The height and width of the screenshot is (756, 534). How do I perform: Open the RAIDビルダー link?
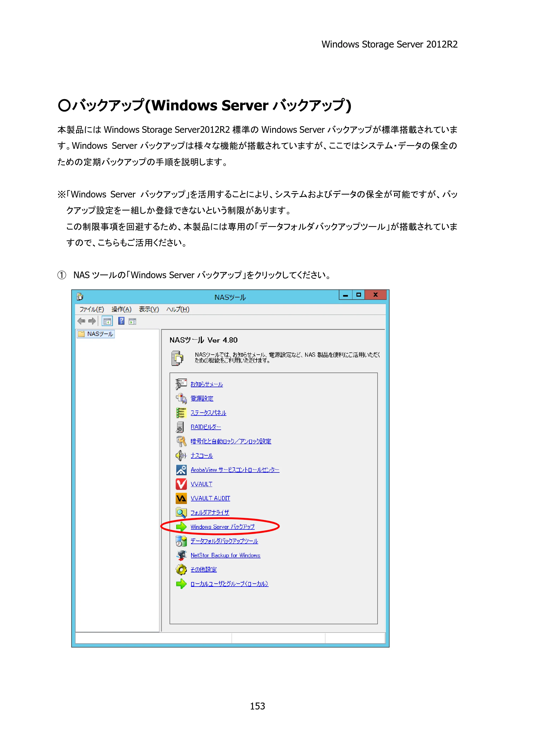click(206, 427)
